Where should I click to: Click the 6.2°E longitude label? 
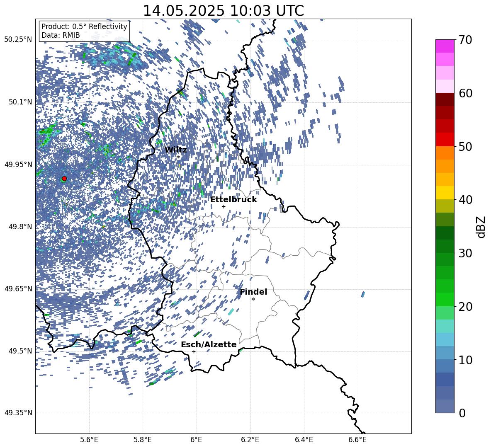click(250, 440)
